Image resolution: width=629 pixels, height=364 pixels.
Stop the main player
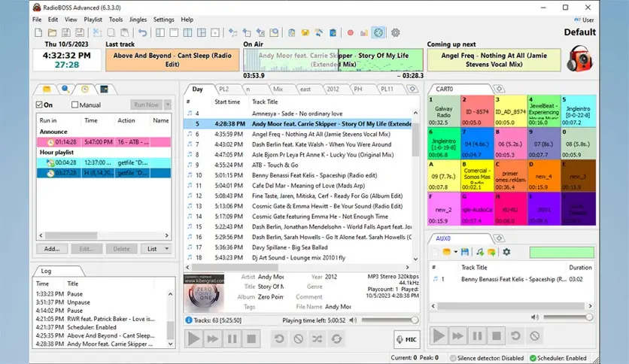point(251,339)
